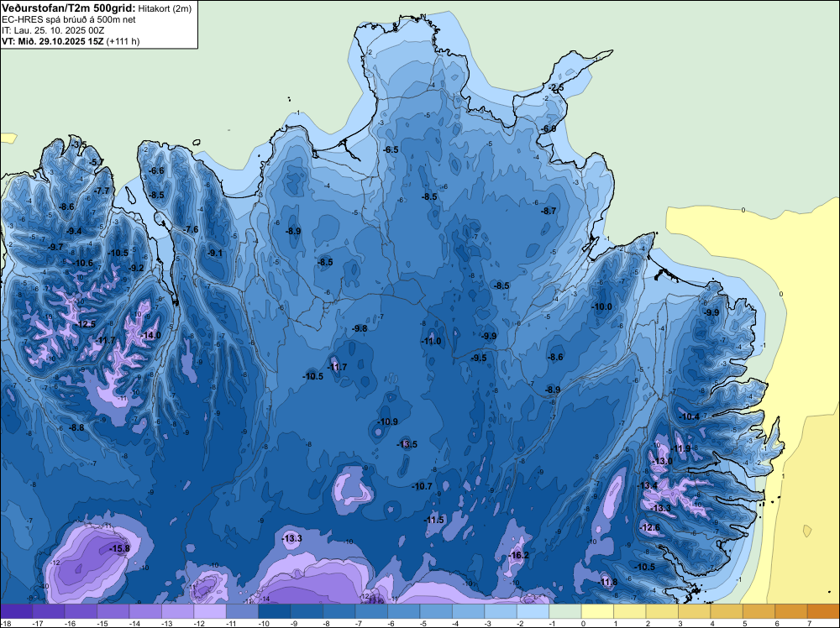The image size is (840, 628).
Task: Click the -10.9 temperature label
Action: coord(387,421)
